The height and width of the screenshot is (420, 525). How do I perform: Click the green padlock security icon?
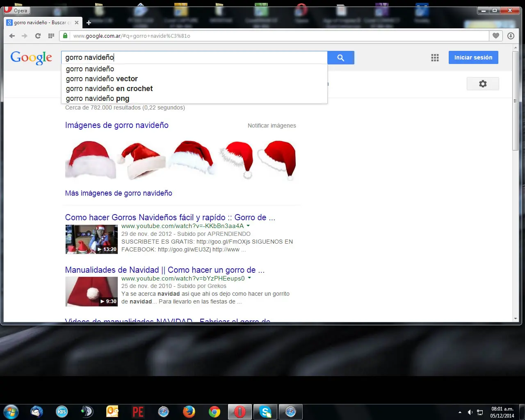[65, 36]
